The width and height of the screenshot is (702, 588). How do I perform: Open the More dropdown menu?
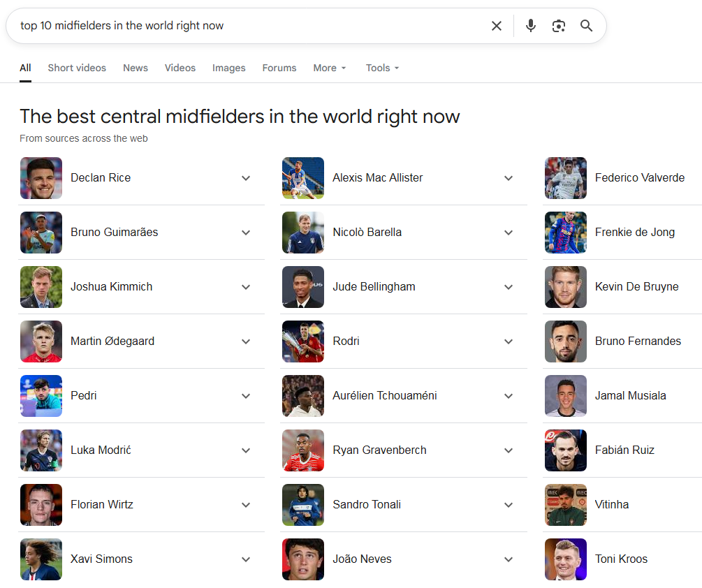[x=330, y=68]
